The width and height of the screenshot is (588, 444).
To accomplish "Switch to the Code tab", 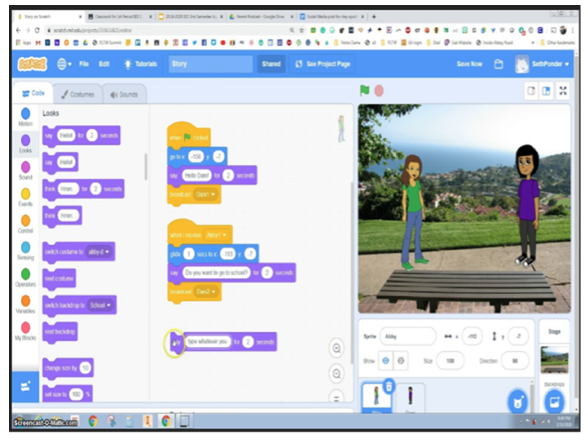I will tap(33, 93).
